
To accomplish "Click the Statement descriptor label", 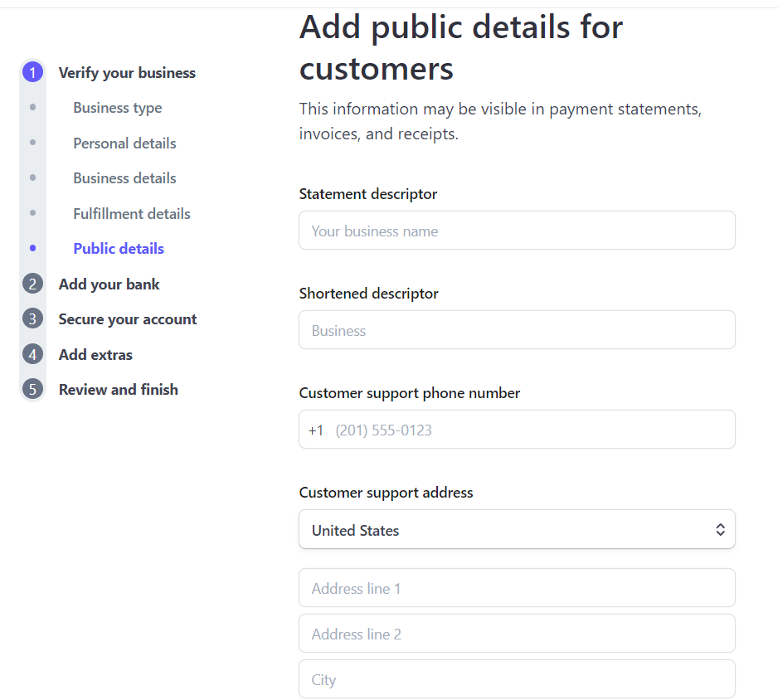I will click(x=367, y=194).
